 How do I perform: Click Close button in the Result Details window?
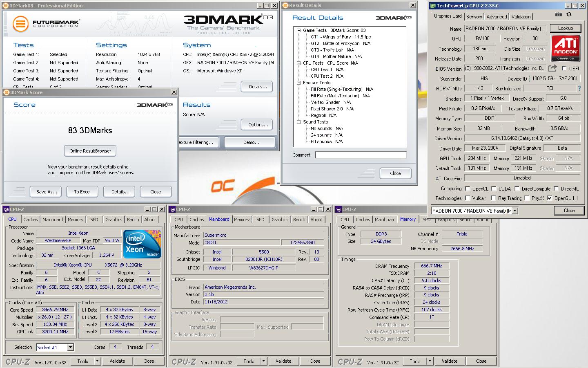coord(395,173)
